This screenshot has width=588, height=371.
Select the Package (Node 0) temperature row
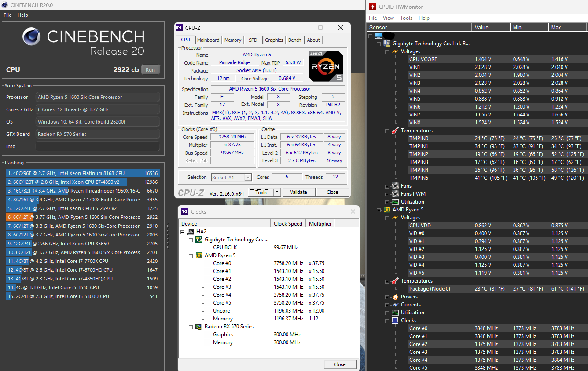coord(497,289)
